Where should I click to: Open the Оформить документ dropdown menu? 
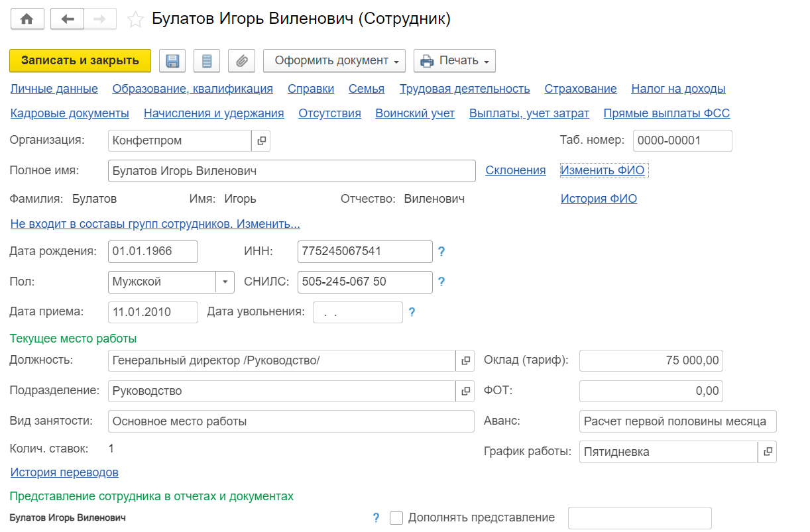coord(334,61)
